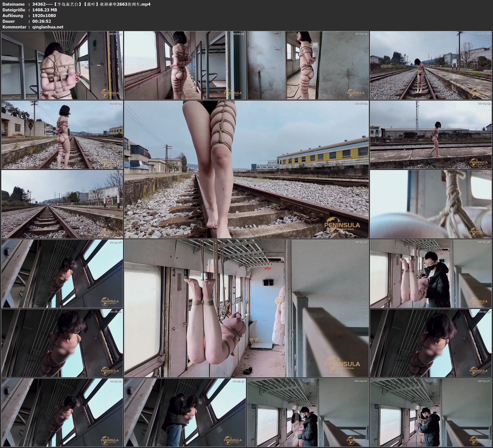
Task: Select the thumbnail at 00:07:04
Action: click(x=62, y=134)
